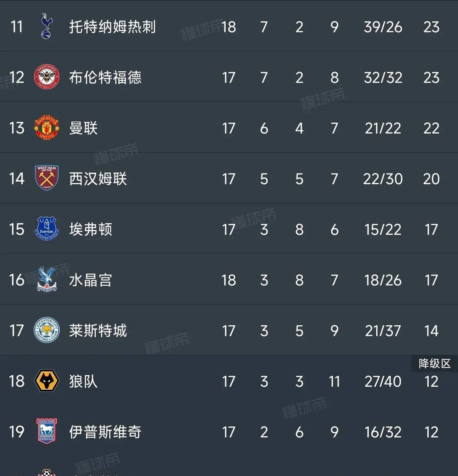
Task: Click the 伊普斯维奇 team name
Action: (105, 432)
